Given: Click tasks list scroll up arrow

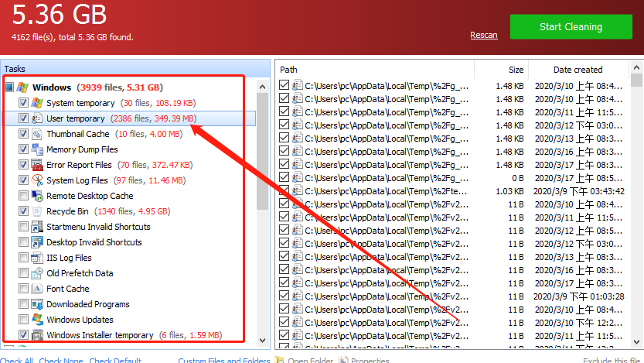Looking at the screenshot, I should tap(262, 87).
